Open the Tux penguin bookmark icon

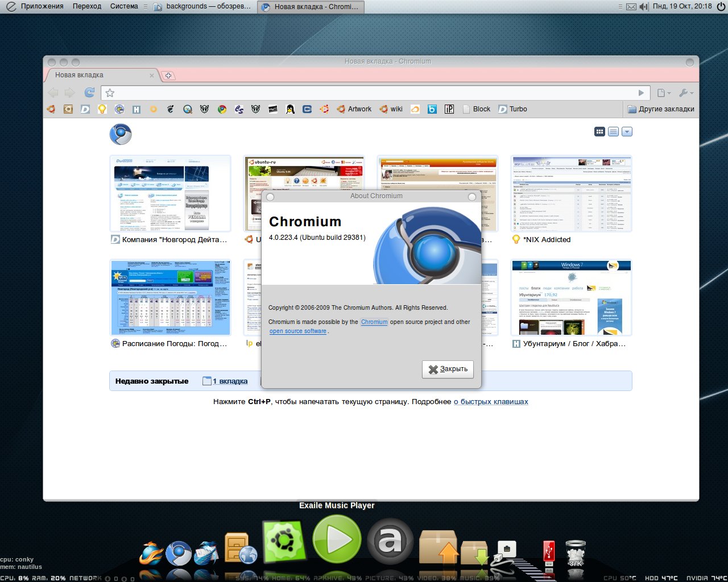point(290,109)
